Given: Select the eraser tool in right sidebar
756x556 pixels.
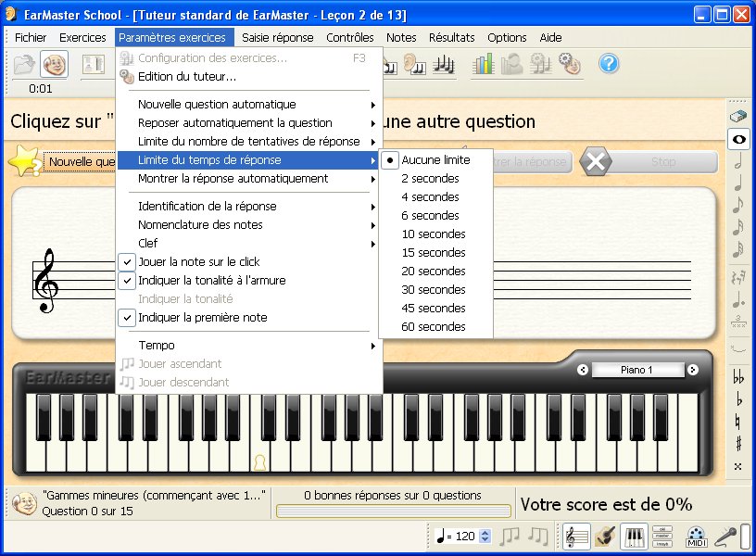Looking at the screenshot, I should 737,117.
